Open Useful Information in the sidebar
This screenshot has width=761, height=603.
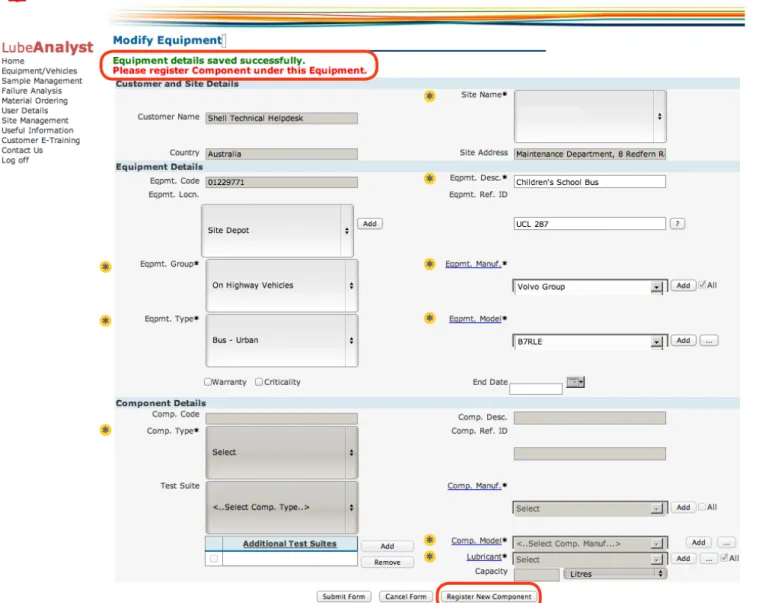(x=37, y=130)
